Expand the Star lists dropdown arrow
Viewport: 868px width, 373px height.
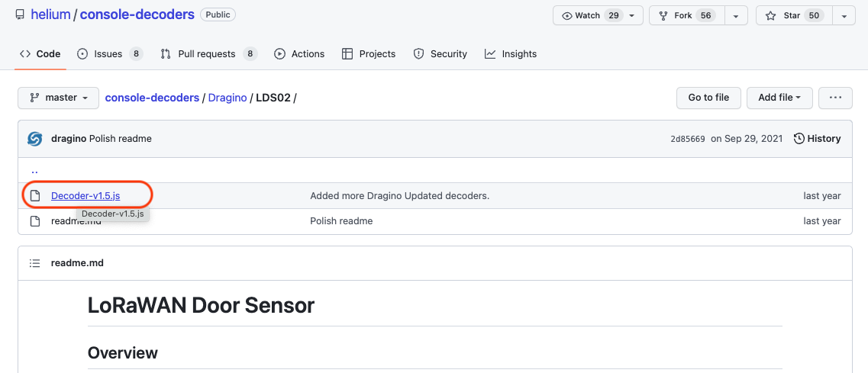(844, 15)
